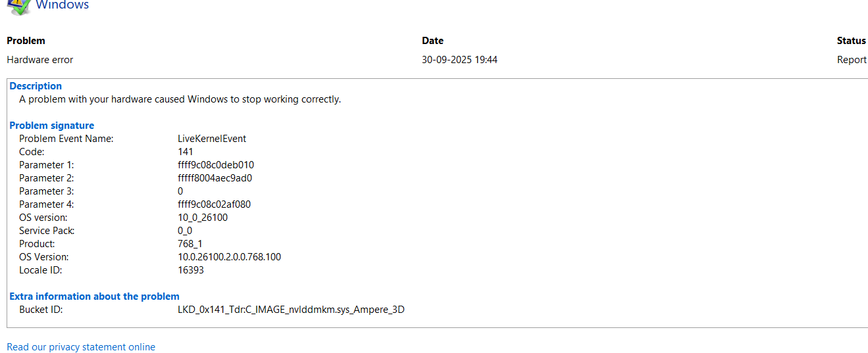This screenshot has height=353, width=868.
Task: Click the hardware problem description sentence
Action: (180, 99)
